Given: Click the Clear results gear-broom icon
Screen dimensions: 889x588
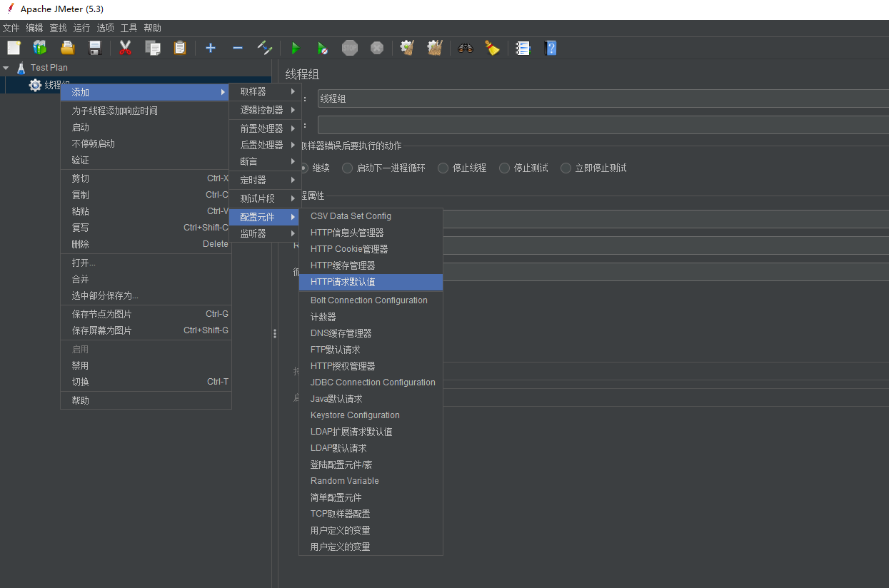Looking at the screenshot, I should click(408, 48).
